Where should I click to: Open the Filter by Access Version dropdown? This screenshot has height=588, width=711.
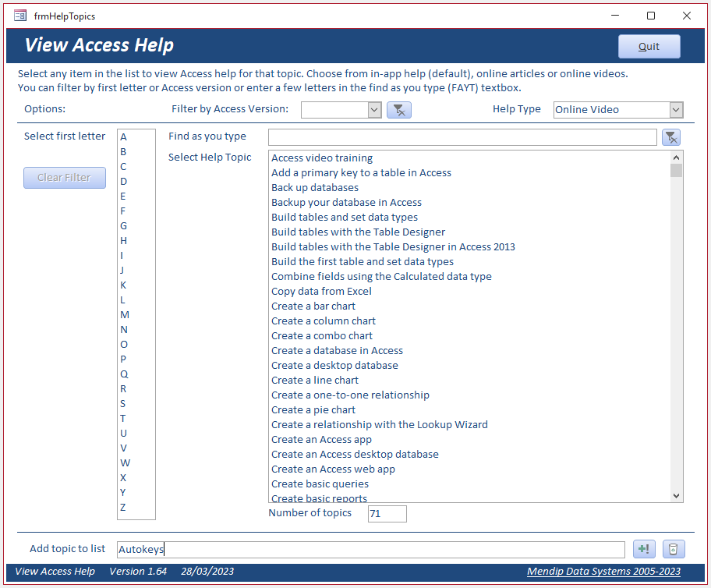pyautogui.click(x=374, y=110)
